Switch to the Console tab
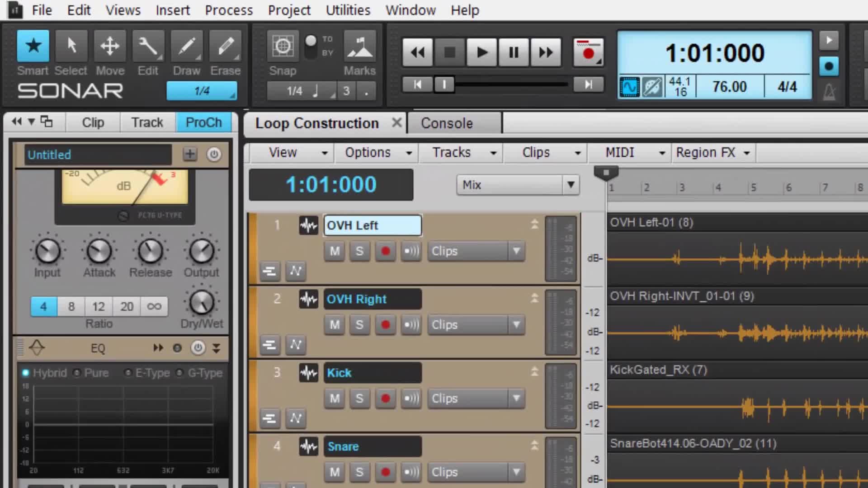 (447, 123)
